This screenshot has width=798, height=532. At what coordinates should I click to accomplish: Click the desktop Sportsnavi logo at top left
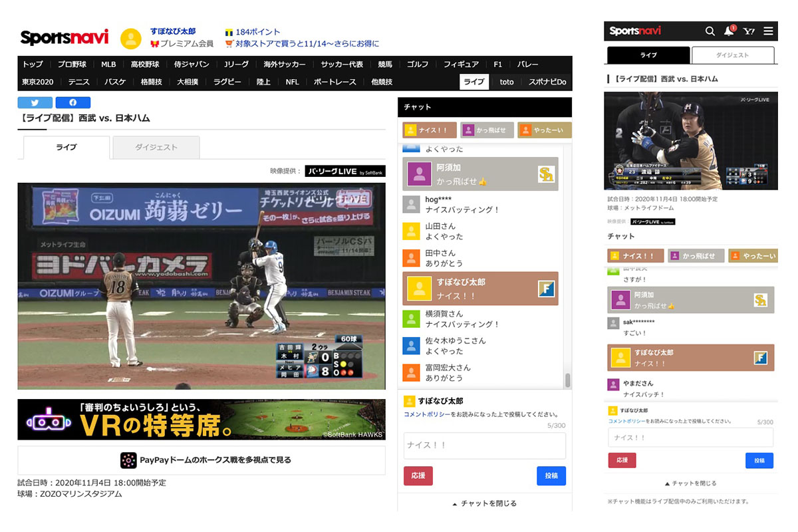pos(64,37)
